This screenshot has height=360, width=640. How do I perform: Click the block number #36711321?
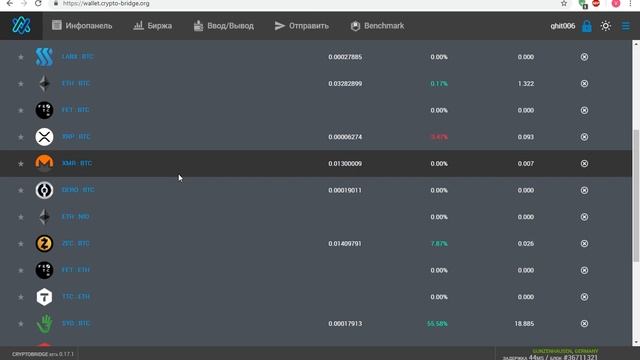(x=580, y=358)
